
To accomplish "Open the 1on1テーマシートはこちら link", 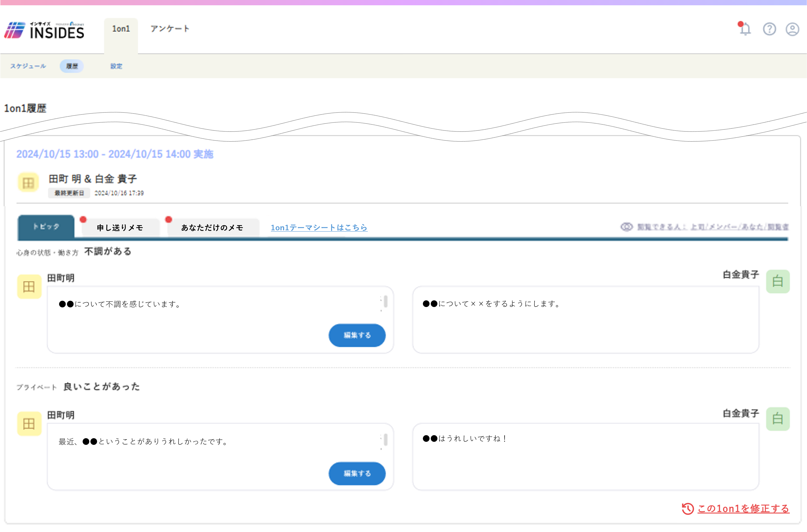I will tap(319, 228).
